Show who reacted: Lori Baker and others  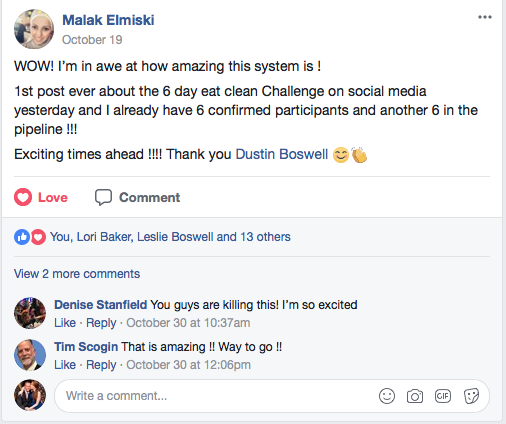click(170, 237)
